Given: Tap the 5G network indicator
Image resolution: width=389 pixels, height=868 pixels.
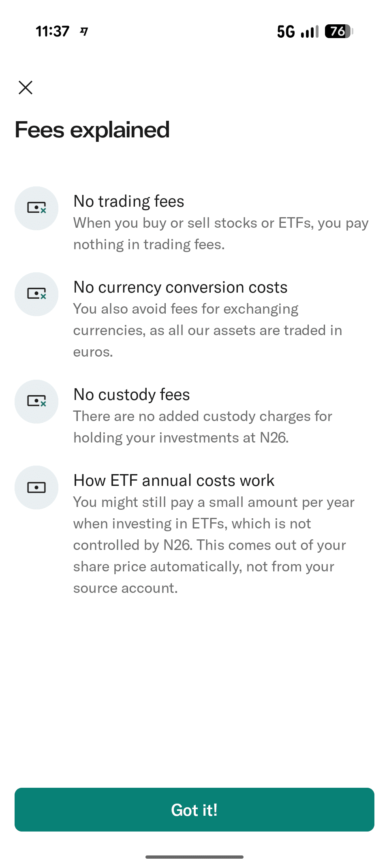Looking at the screenshot, I should point(286,31).
